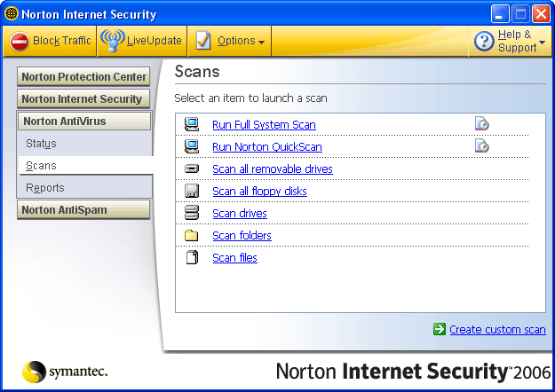The width and height of the screenshot is (555, 392).
Task: Click Help & Support text
Action: click(x=517, y=41)
